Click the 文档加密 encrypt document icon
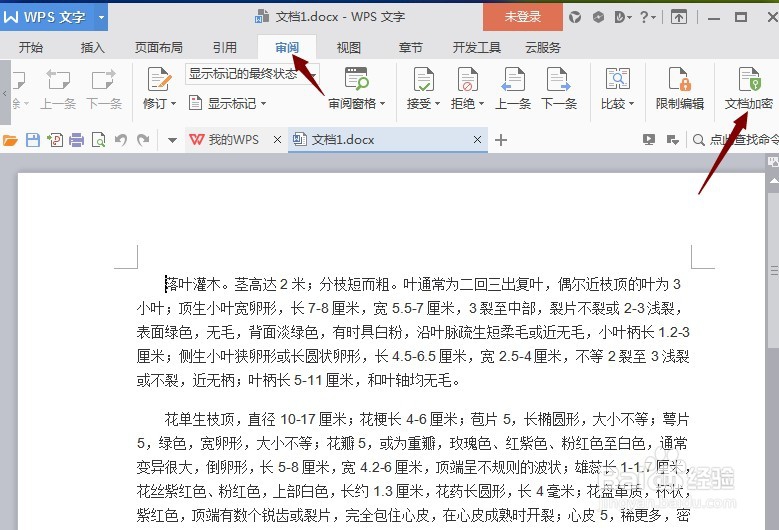779x530 pixels. 749,79
